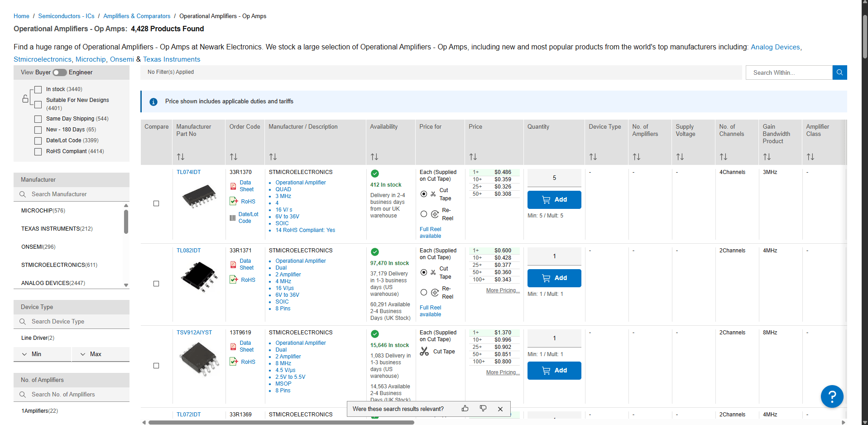Click the RoHS icon for TL082IDT
This screenshot has height=425, width=868.
[x=234, y=280]
